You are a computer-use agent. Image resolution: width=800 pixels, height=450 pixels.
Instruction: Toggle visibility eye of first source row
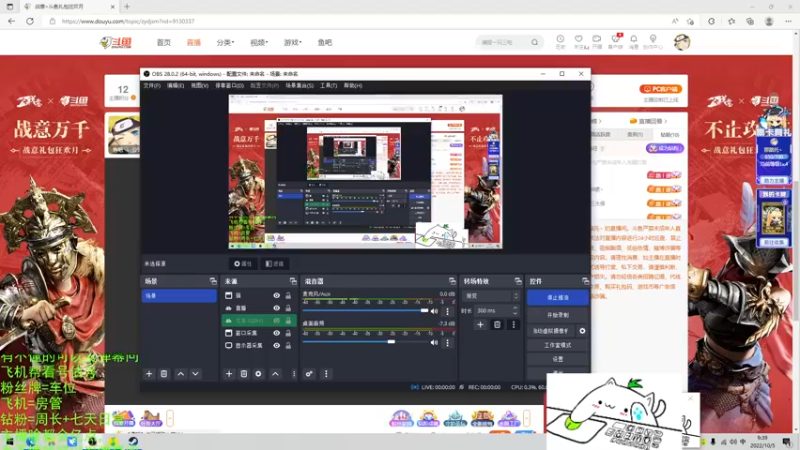tap(277, 295)
